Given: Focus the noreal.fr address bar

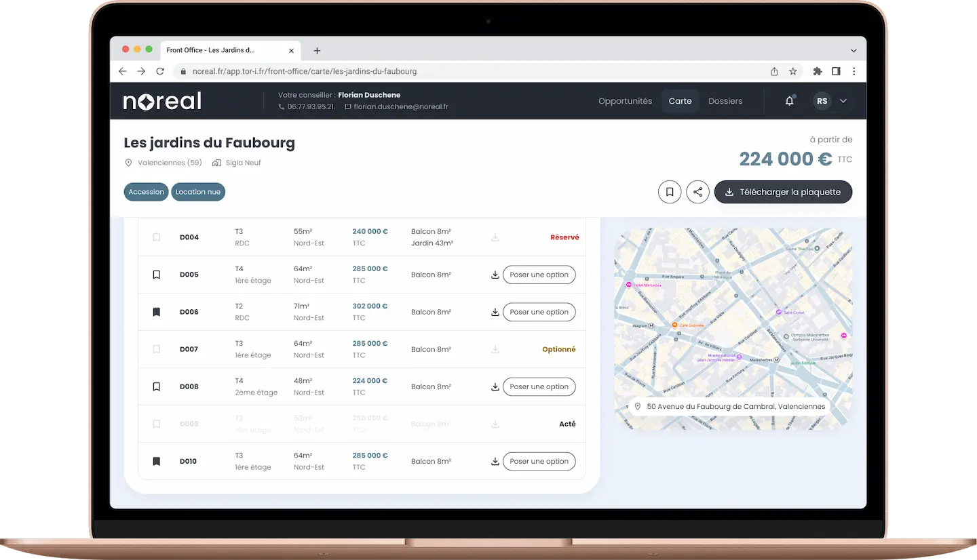Looking at the screenshot, I should 488,71.
